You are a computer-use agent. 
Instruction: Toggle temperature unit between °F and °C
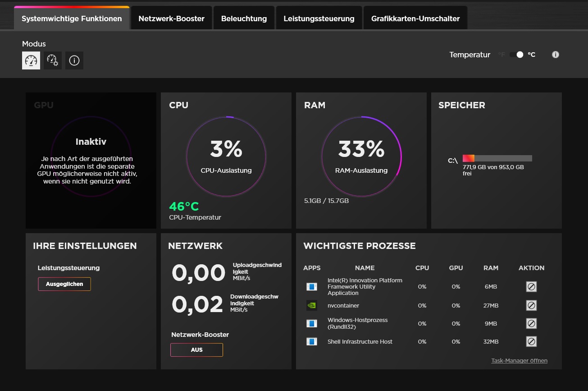pyautogui.click(x=516, y=55)
